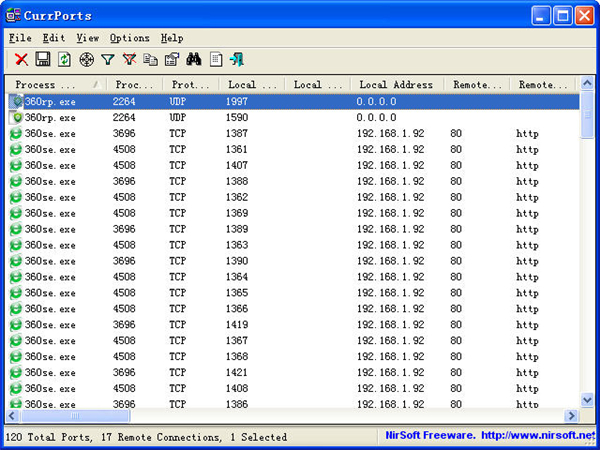Click the funnel filter toolbar icon
This screenshot has height=450, width=600.
(108, 60)
